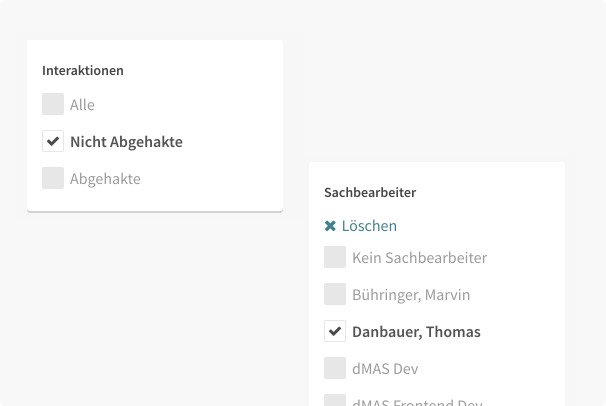Click the Alle label text
Viewport: 606px width, 406px height.
82,105
